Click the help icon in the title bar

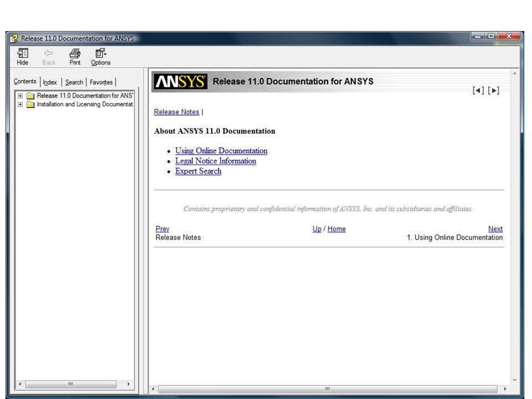point(13,38)
